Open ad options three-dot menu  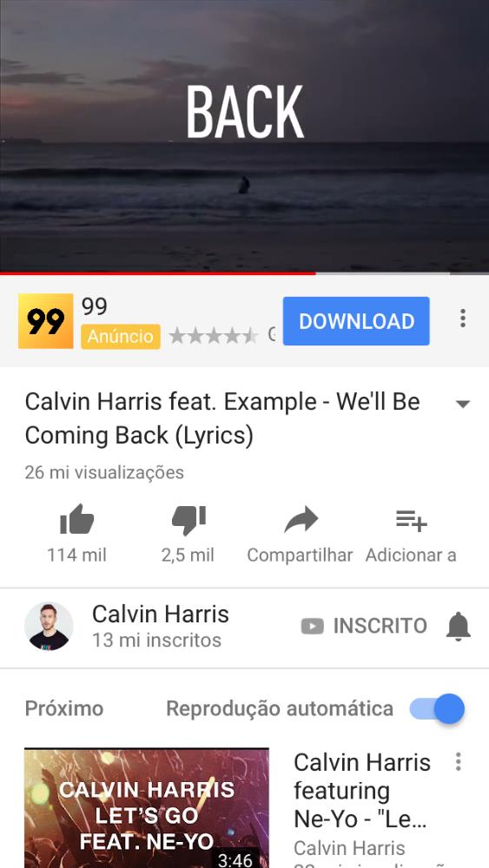462,319
